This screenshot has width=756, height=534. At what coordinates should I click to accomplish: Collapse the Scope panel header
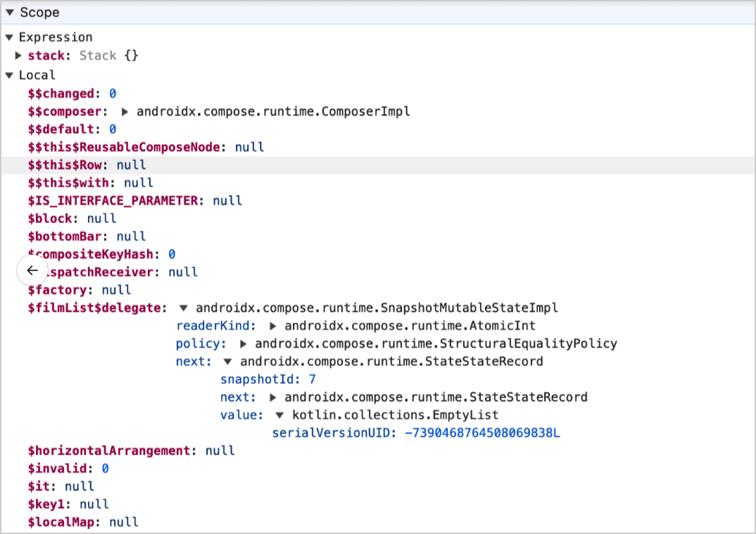(8, 12)
